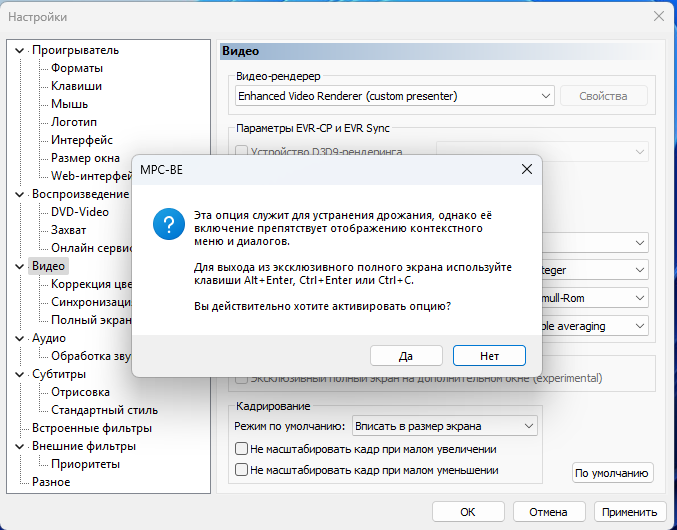Select Воспроизведение in the tree
The height and width of the screenshot is (530, 677).
pos(81,194)
